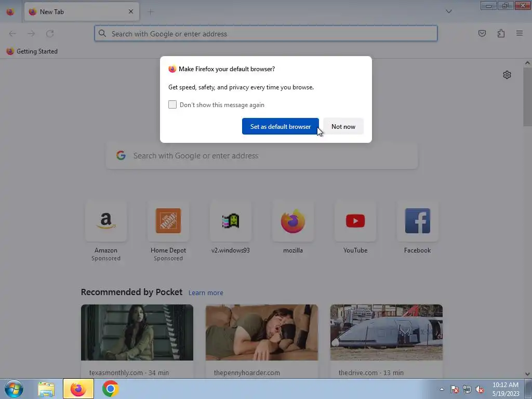Open Getting Started bookmark
The width and height of the screenshot is (532, 399).
point(32,51)
